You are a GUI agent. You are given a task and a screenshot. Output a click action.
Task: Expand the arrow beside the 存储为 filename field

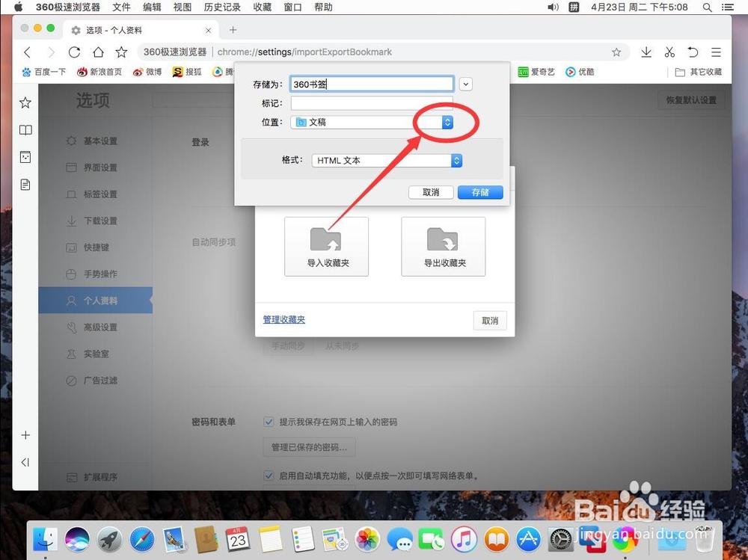pos(465,84)
